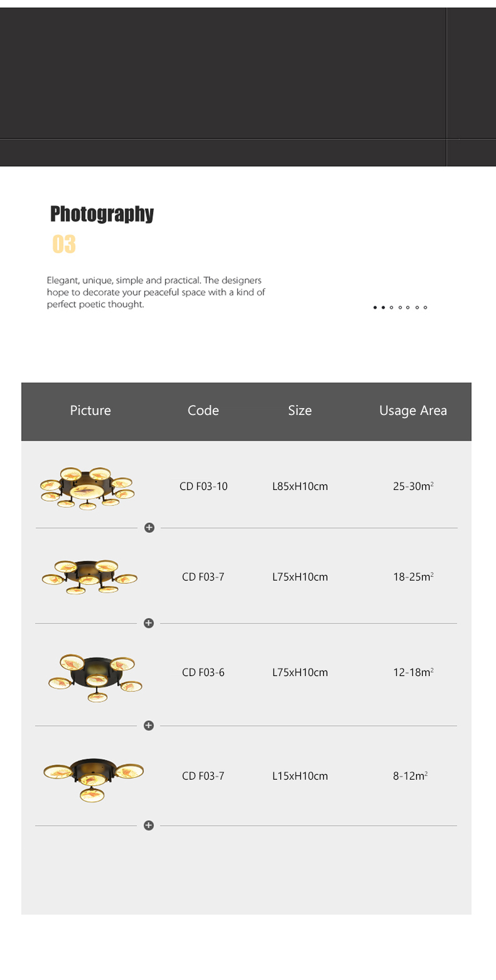Click the Size column header
This screenshot has width=496, height=980.
pos(300,411)
